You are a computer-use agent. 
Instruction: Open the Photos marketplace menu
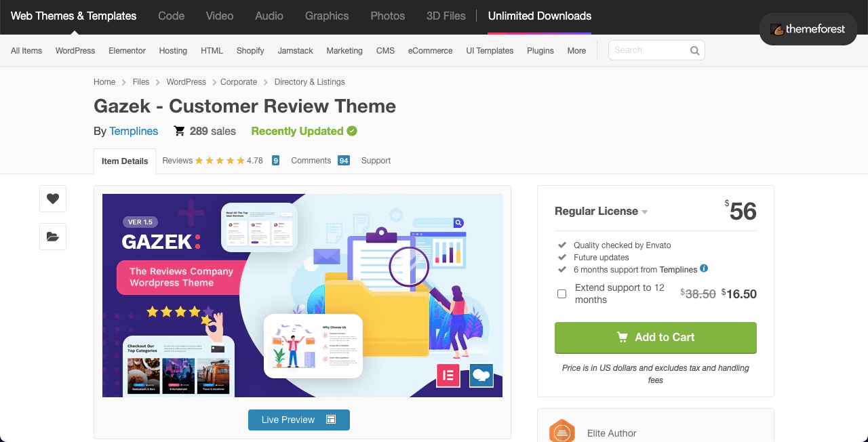pos(388,16)
